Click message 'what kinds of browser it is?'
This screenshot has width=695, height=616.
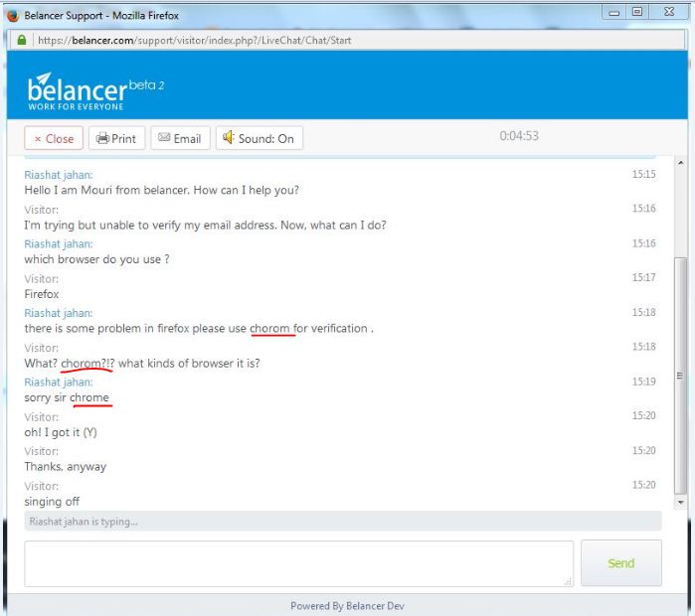(x=142, y=363)
